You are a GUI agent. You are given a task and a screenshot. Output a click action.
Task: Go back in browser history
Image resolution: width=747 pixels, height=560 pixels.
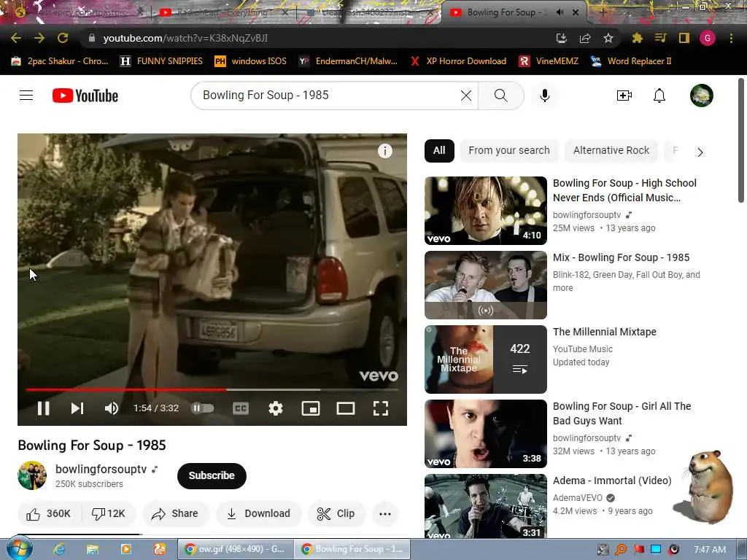pyautogui.click(x=16, y=38)
